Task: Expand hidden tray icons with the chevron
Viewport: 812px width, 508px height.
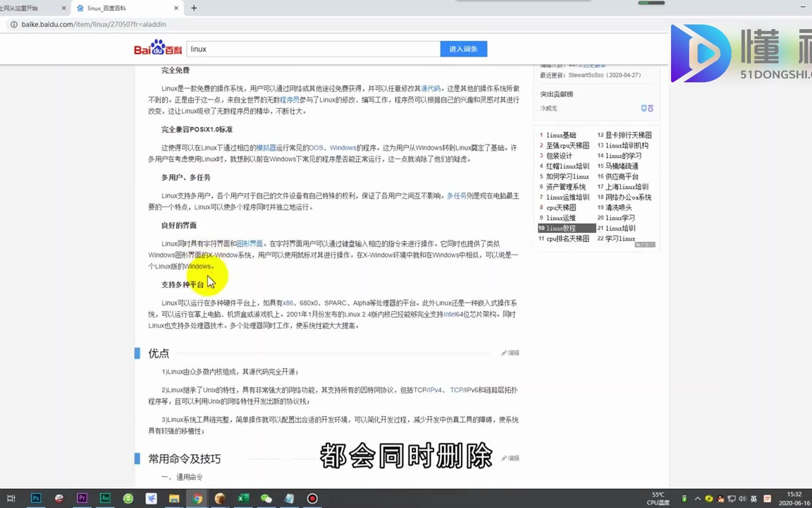Action: click(x=697, y=498)
